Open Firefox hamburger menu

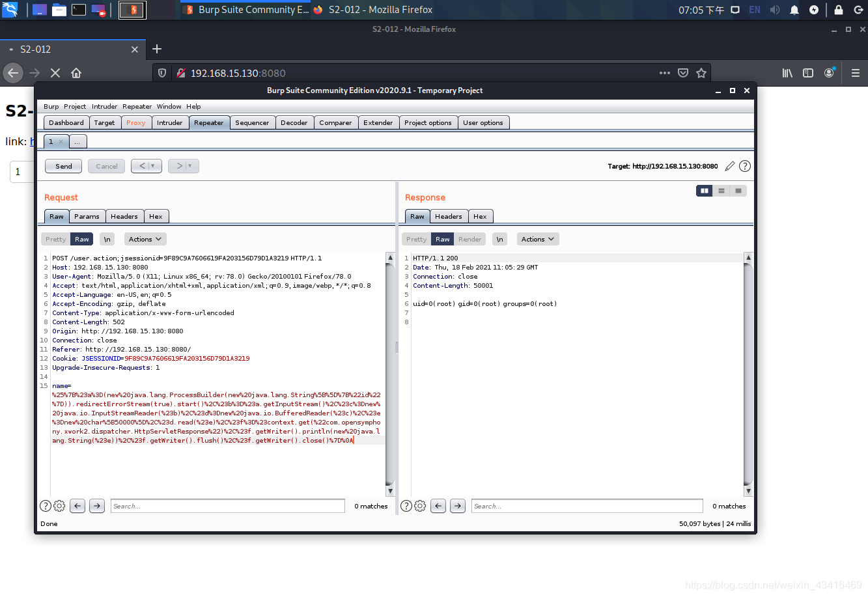pos(856,73)
